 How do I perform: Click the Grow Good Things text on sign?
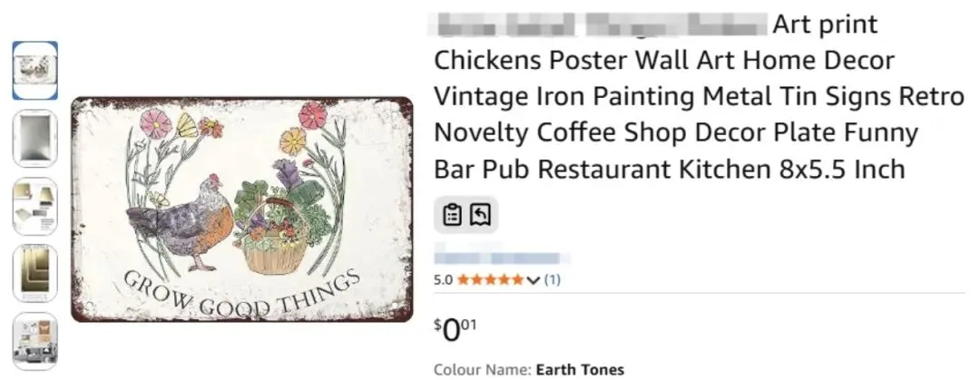(x=241, y=294)
